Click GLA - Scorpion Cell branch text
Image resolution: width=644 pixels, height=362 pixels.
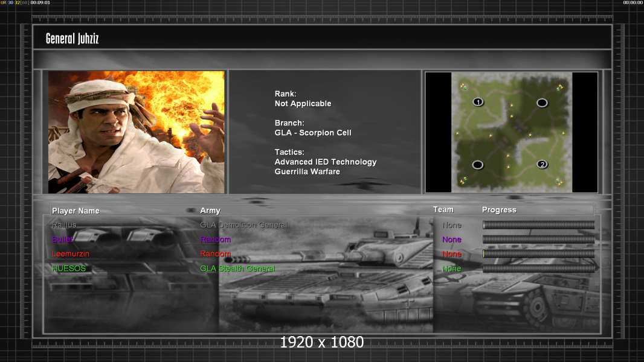pyautogui.click(x=313, y=133)
